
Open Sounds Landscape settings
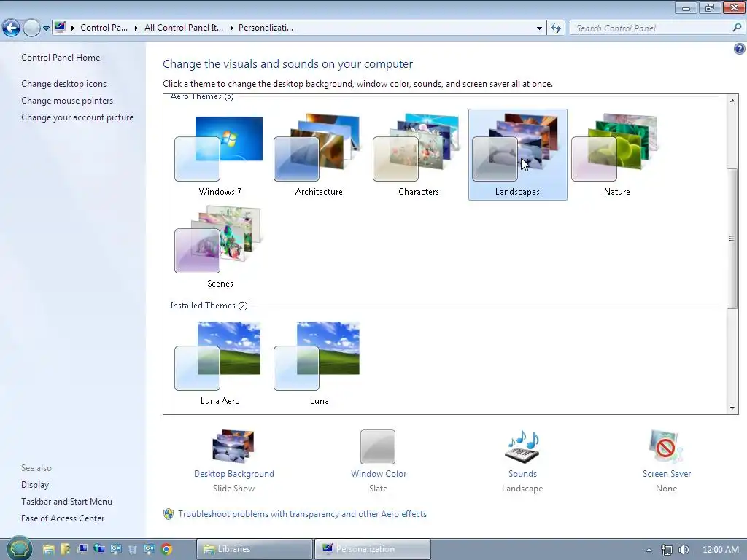[x=522, y=461]
